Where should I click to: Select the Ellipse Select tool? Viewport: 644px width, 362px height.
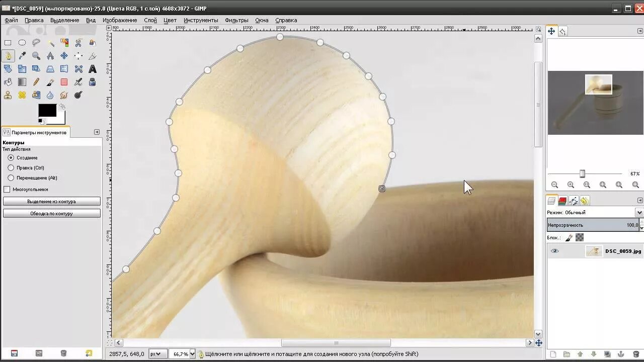(x=22, y=43)
